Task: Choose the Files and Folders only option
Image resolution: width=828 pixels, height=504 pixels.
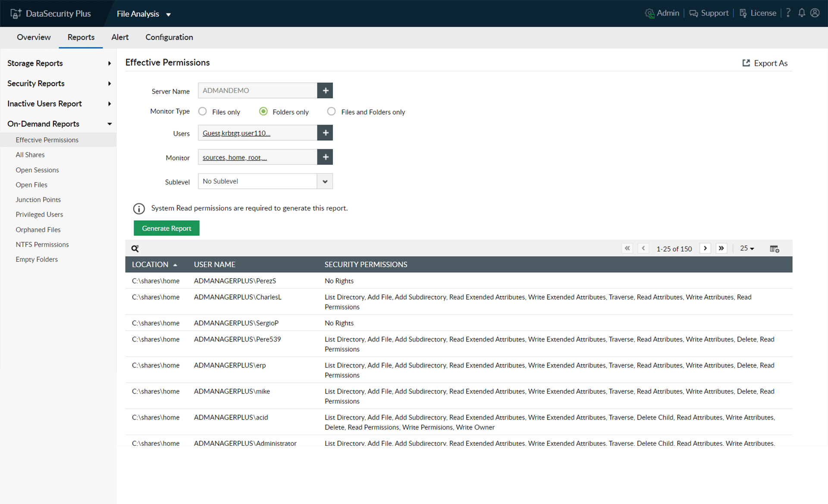Action: coord(331,111)
